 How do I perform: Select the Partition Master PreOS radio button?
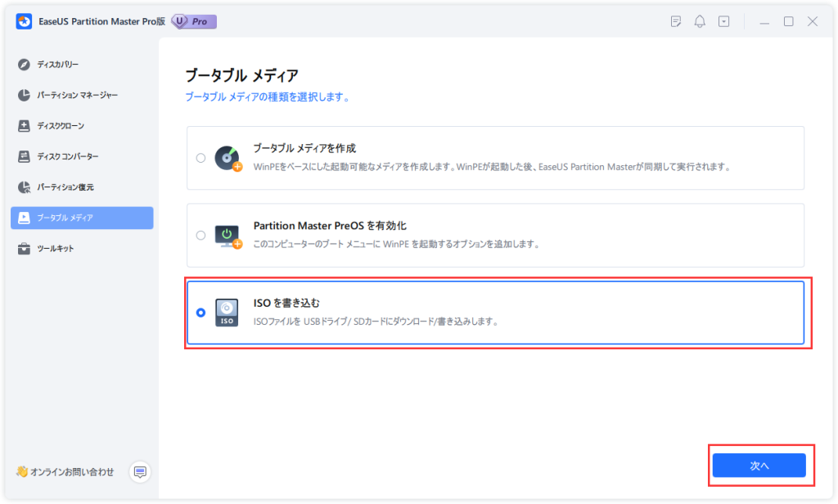pyautogui.click(x=200, y=236)
